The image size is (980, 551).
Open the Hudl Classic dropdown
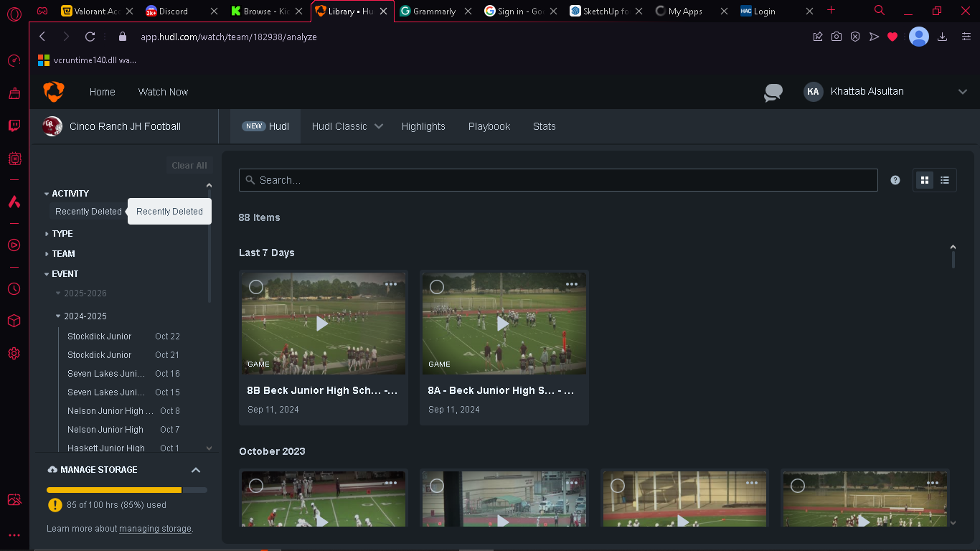pos(347,126)
